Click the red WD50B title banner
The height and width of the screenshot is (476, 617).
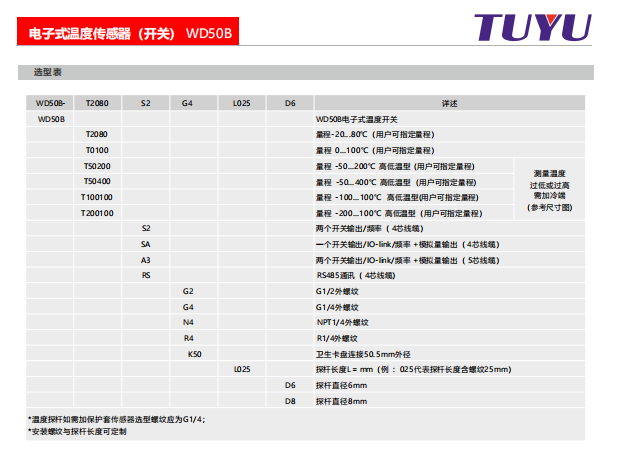[128, 33]
